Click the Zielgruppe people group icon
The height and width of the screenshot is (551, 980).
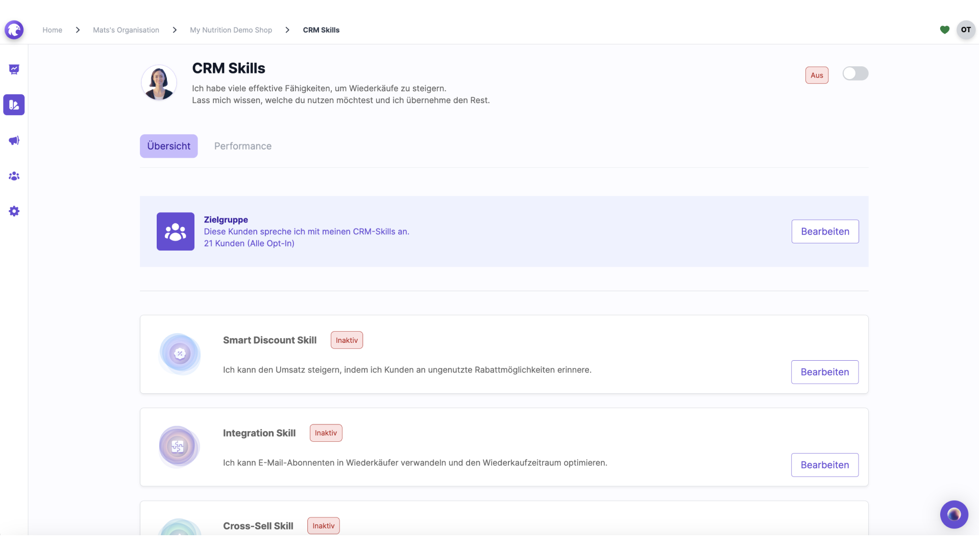176,232
